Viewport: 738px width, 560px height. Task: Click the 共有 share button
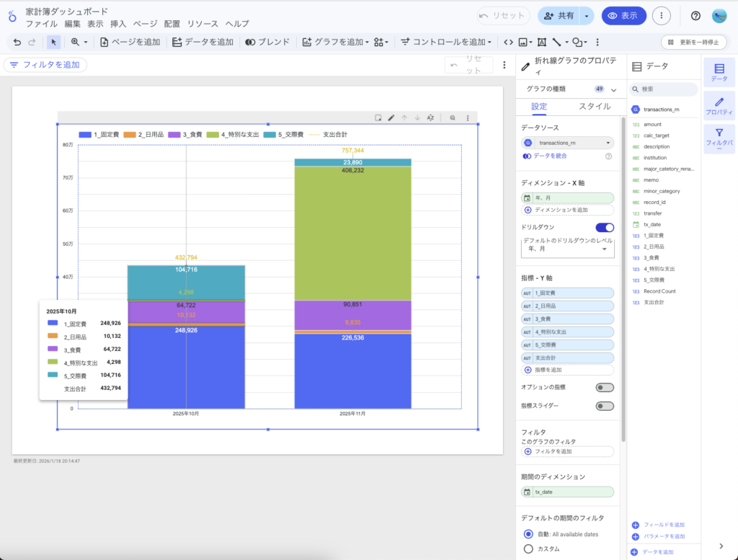[558, 16]
